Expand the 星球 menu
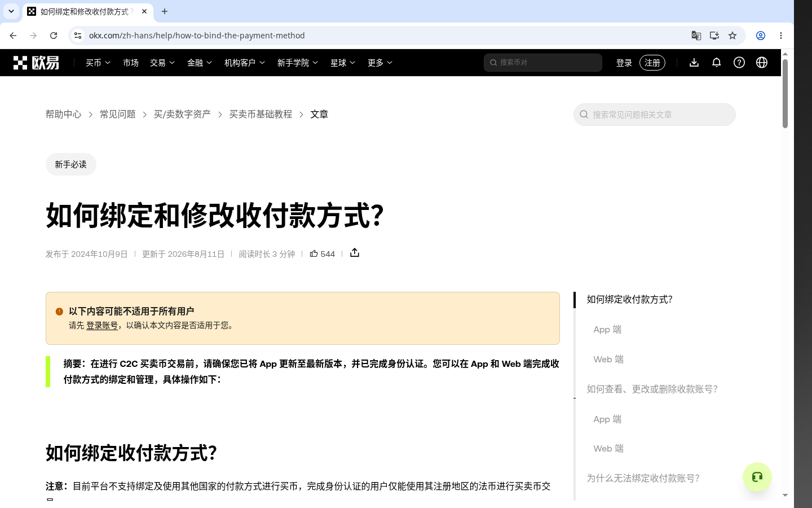This screenshot has width=812, height=508. pyautogui.click(x=343, y=63)
